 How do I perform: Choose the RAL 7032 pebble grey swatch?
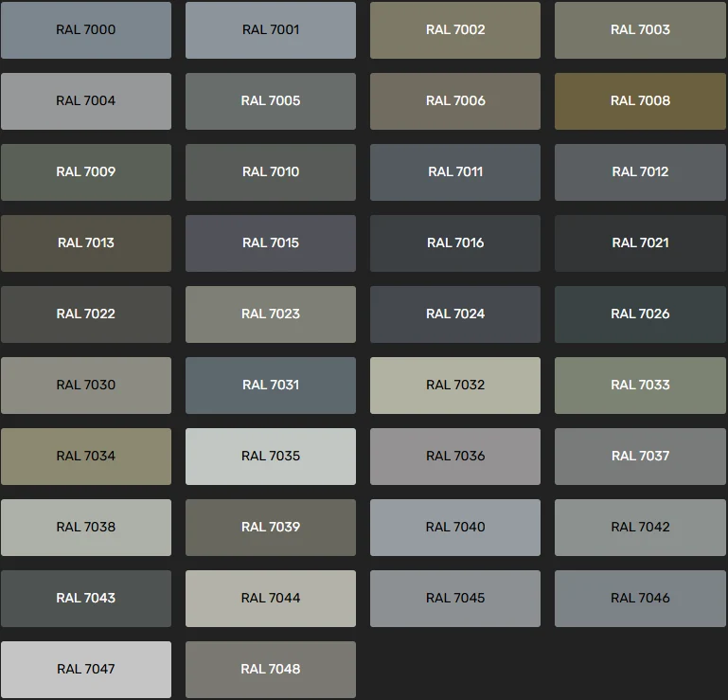pos(455,386)
